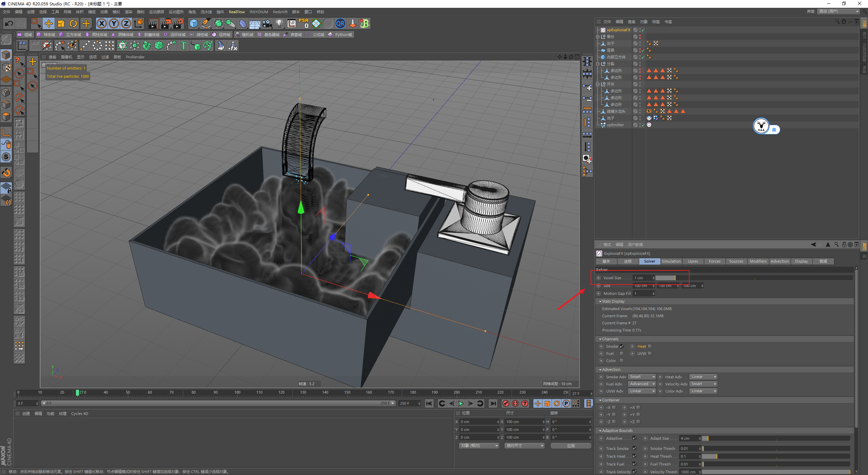Uncheck the Track Smoke checkbox
Viewport: 868px width, 475px height.
point(634,449)
